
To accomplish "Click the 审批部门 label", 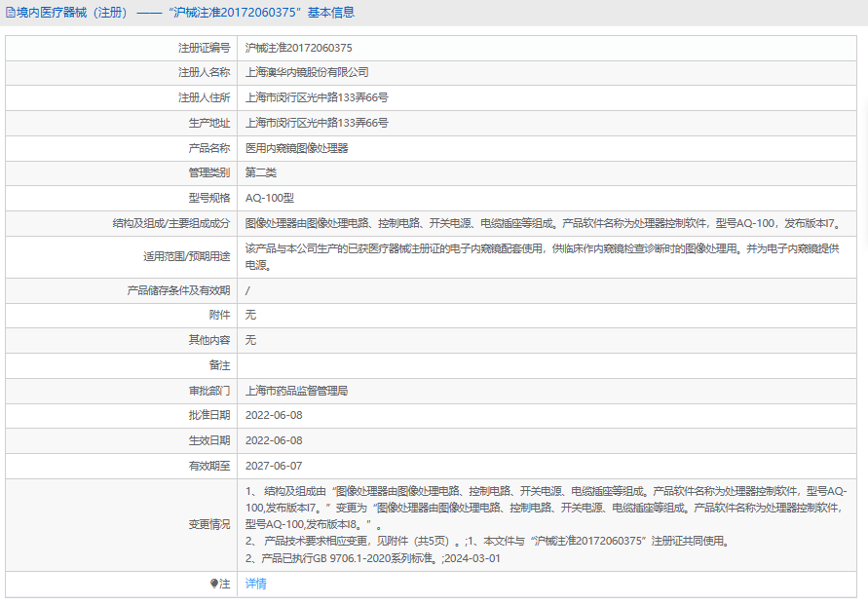I will coord(209,391).
